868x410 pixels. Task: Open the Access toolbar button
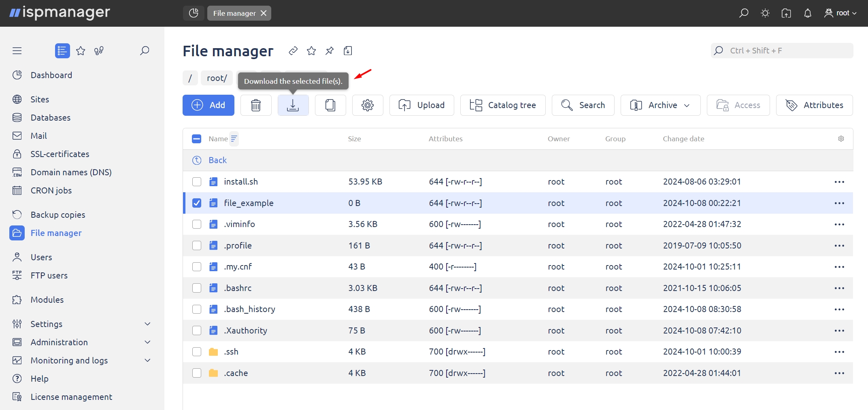coord(738,105)
